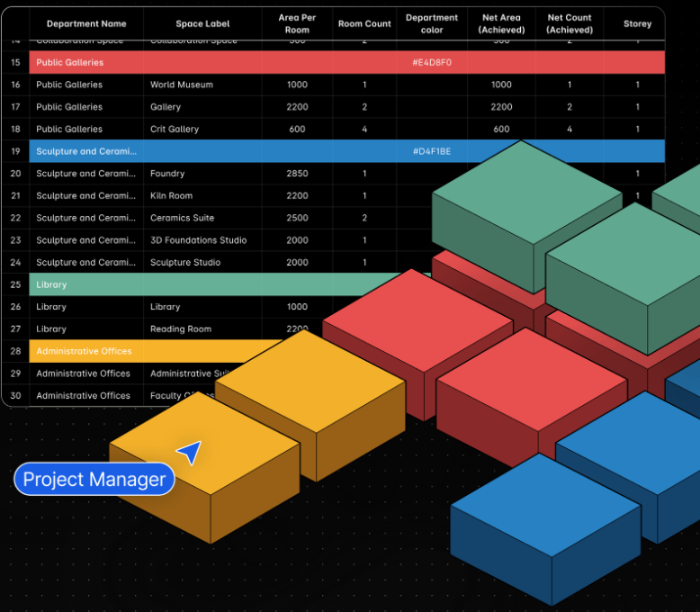700x612 pixels.
Task: Click the #D4F1BE color cell
Action: pyautogui.click(x=432, y=151)
